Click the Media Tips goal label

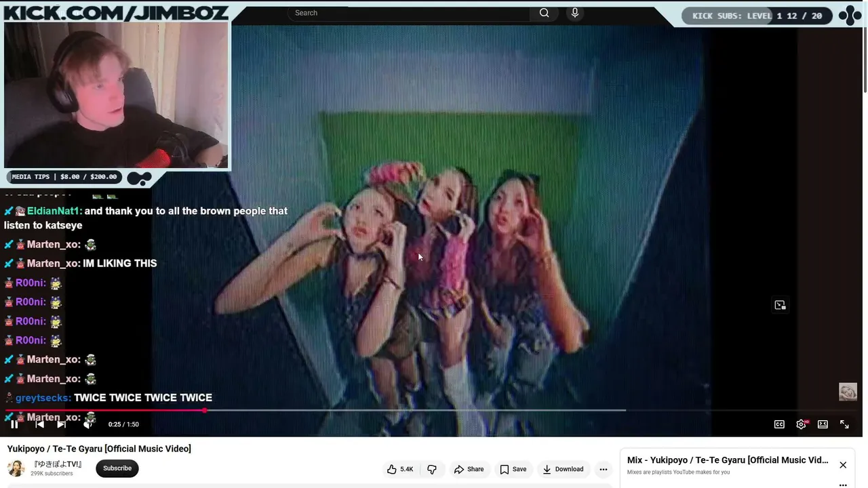click(x=64, y=177)
